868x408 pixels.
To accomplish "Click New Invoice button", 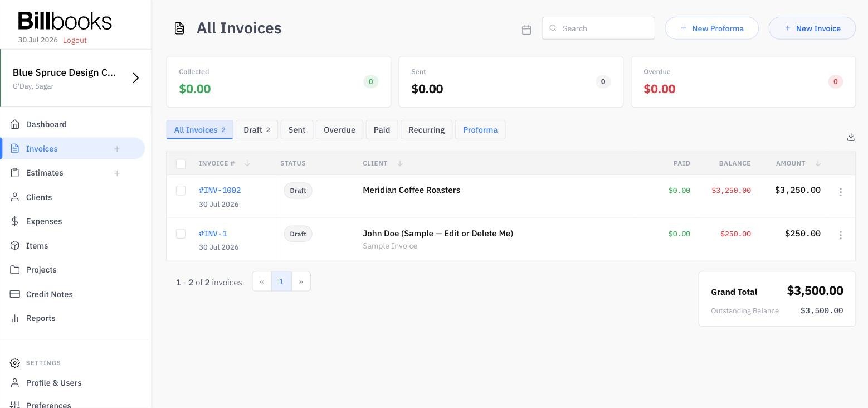I will pos(812,28).
